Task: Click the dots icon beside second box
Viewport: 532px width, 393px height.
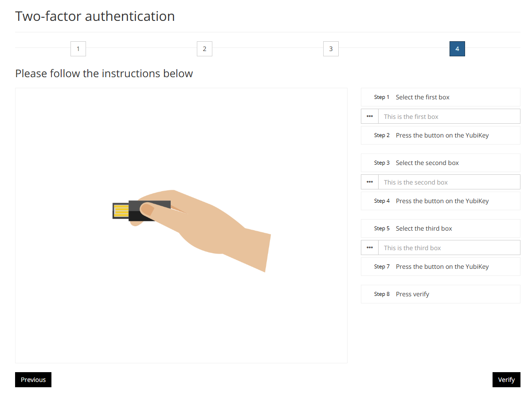Action: pos(370,182)
